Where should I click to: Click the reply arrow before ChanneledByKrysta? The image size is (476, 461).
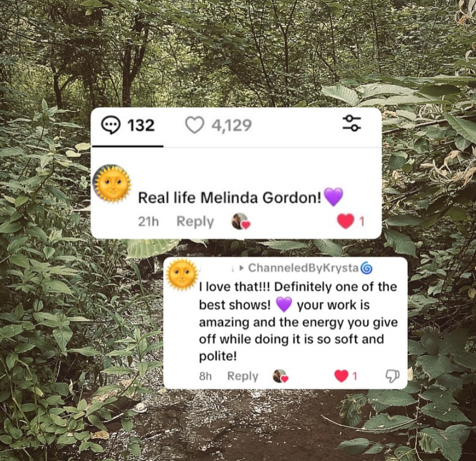pyautogui.click(x=242, y=268)
